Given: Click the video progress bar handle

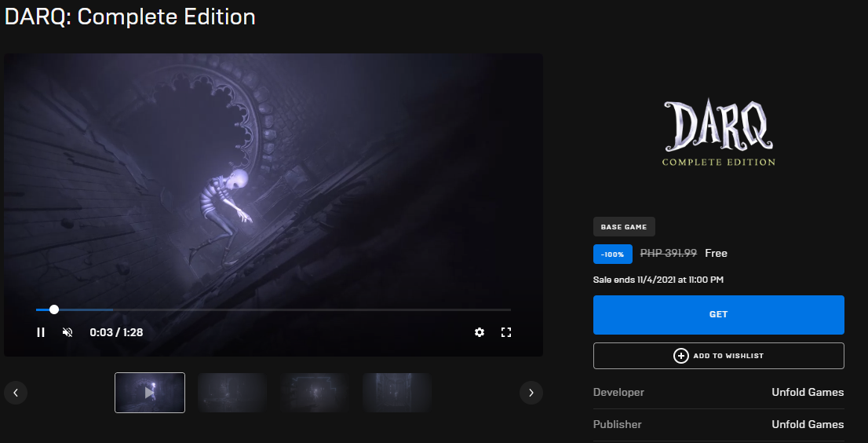Looking at the screenshot, I should coord(53,309).
